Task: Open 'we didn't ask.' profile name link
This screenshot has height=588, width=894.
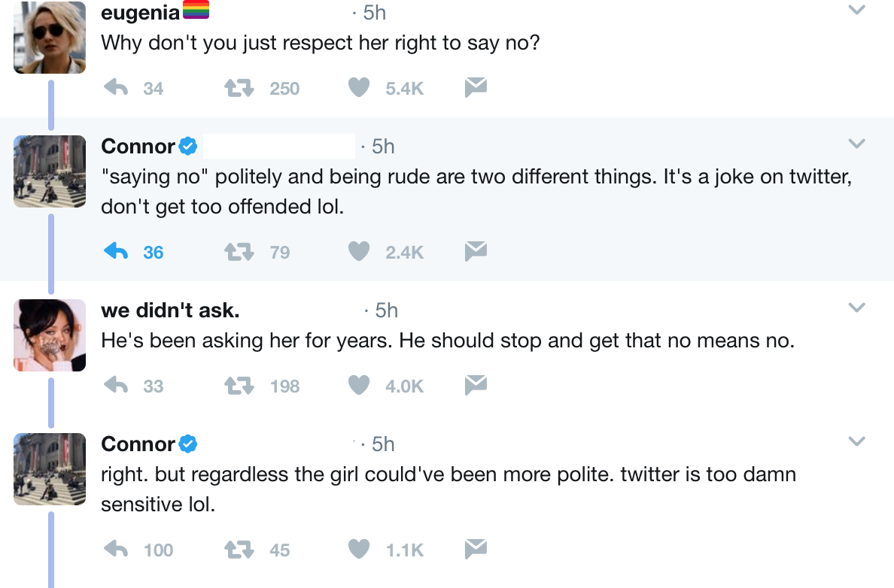Action: pyautogui.click(x=170, y=310)
